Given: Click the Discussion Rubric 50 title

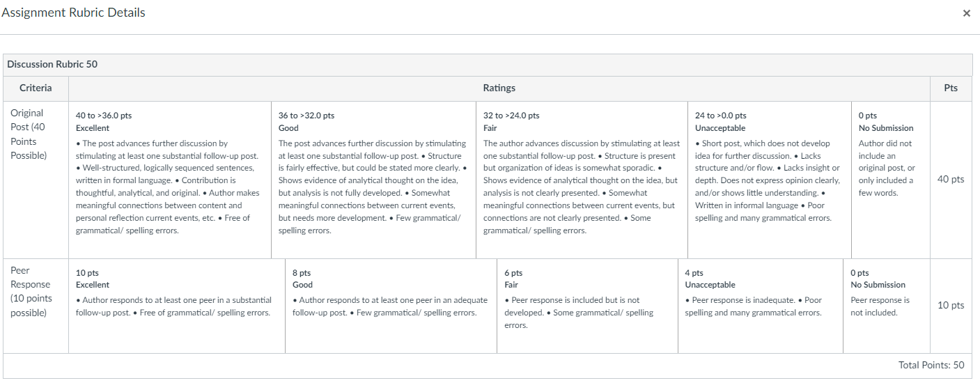Looking at the screenshot, I should (52, 64).
